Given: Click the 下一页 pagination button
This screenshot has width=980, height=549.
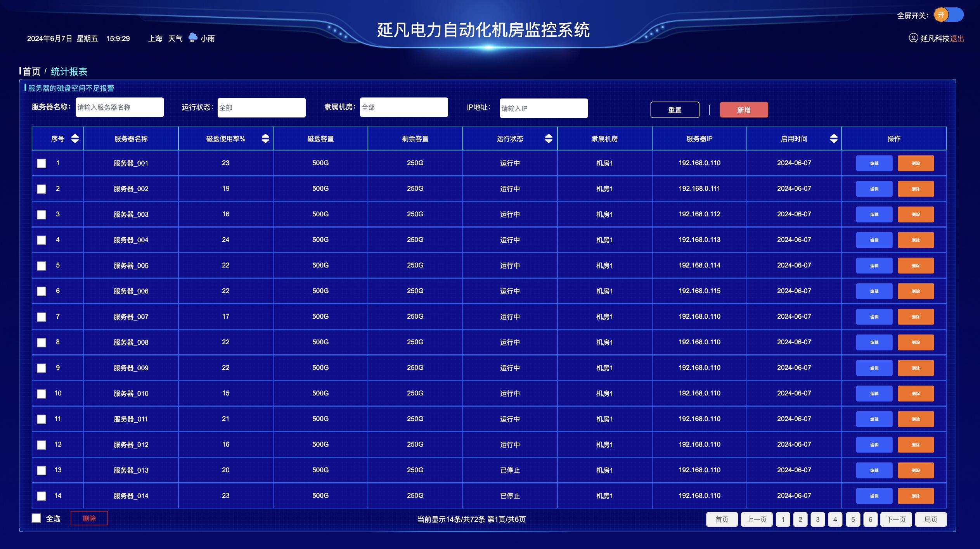Looking at the screenshot, I should (x=896, y=520).
